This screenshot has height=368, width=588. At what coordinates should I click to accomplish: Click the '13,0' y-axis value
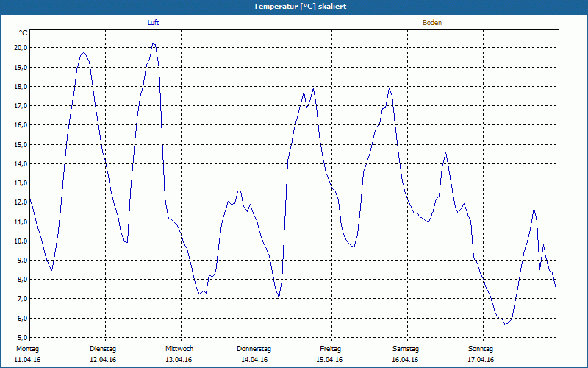21,183
